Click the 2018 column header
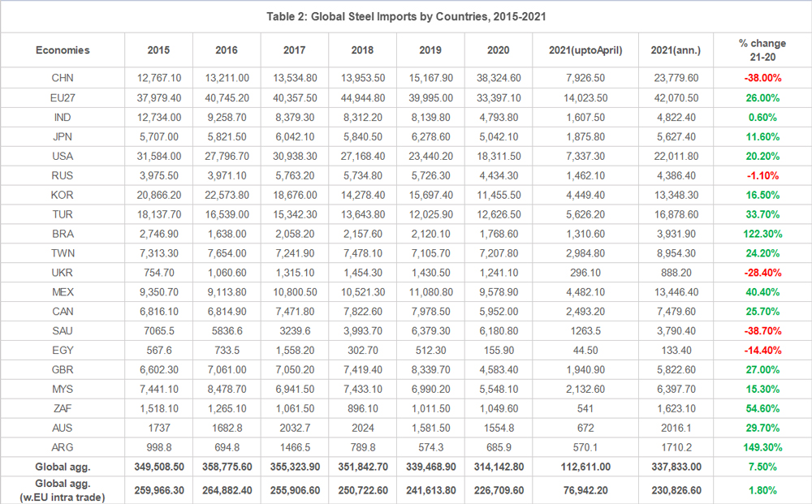This screenshot has width=812, height=504. [x=362, y=50]
